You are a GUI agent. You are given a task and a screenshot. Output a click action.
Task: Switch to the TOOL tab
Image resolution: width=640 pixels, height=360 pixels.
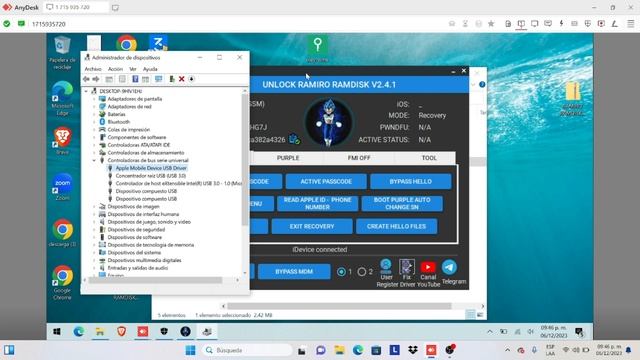click(429, 158)
